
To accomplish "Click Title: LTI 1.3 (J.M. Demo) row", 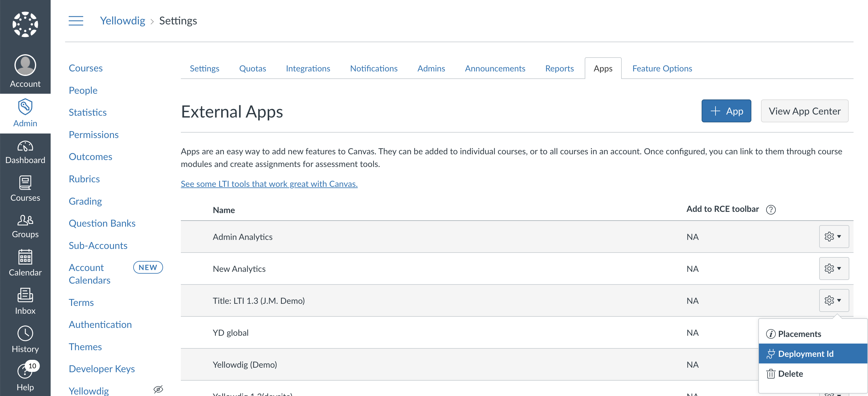I will point(517,301).
